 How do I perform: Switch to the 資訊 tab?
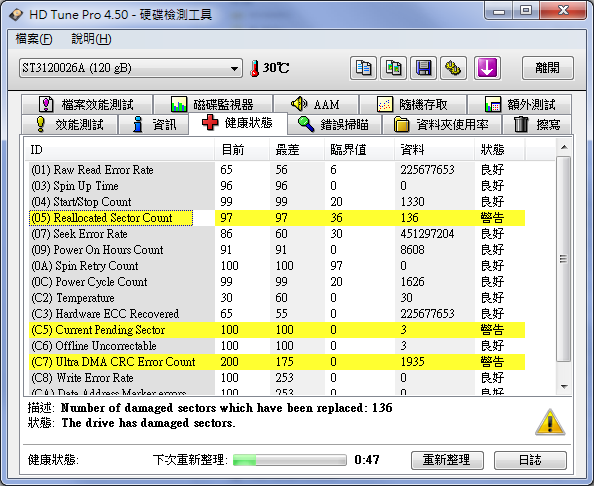coord(153,124)
